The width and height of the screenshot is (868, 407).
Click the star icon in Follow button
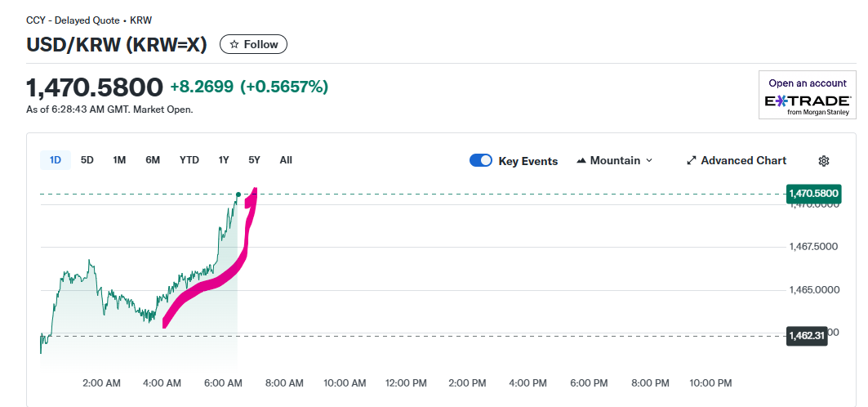pyautogui.click(x=234, y=45)
